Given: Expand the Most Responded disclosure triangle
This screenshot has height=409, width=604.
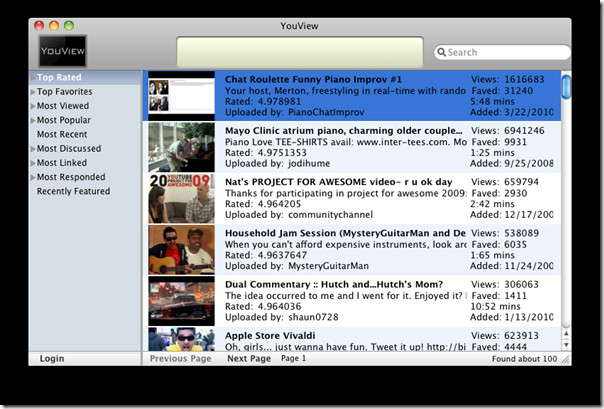Looking at the screenshot, I should (33, 177).
